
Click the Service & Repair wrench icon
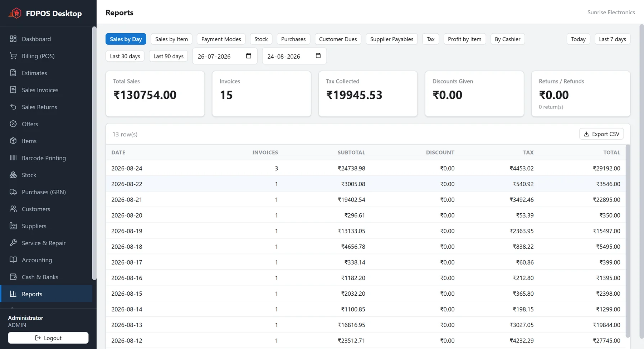(13, 243)
